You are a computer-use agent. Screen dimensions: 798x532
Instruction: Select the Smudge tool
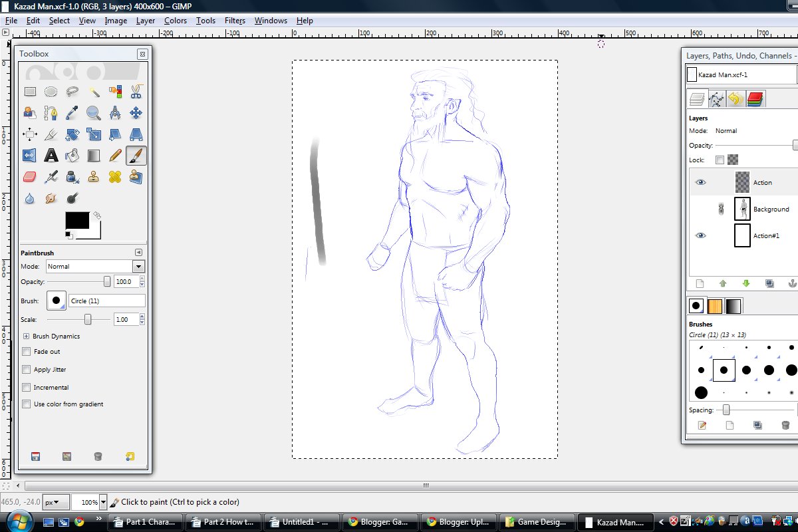[x=51, y=198]
